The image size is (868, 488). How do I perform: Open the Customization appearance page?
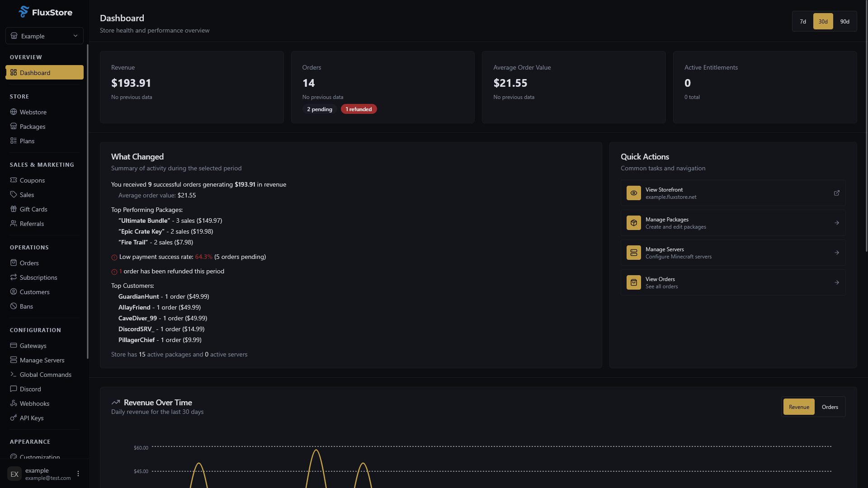(40, 457)
